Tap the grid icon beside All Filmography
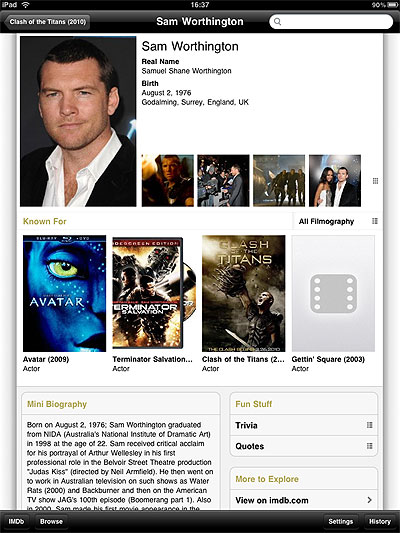 [x=375, y=221]
